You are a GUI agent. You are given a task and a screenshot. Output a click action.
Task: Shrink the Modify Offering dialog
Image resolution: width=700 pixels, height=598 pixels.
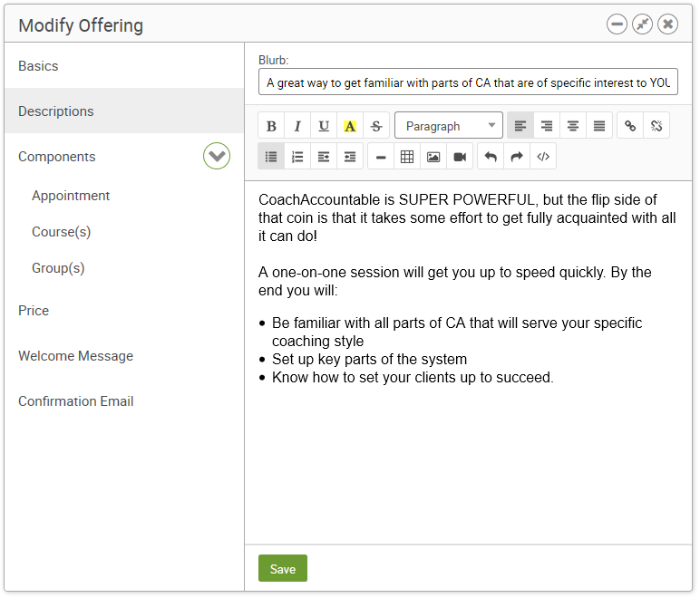[642, 24]
